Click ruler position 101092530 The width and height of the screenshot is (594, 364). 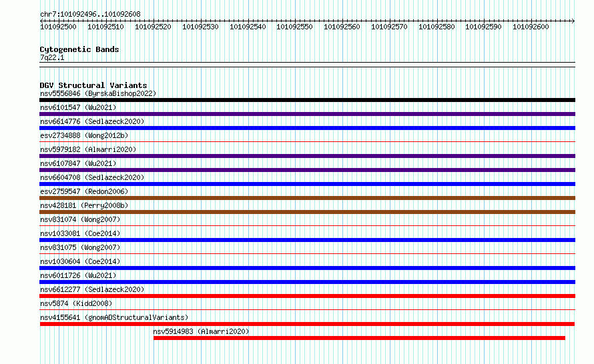click(x=200, y=27)
